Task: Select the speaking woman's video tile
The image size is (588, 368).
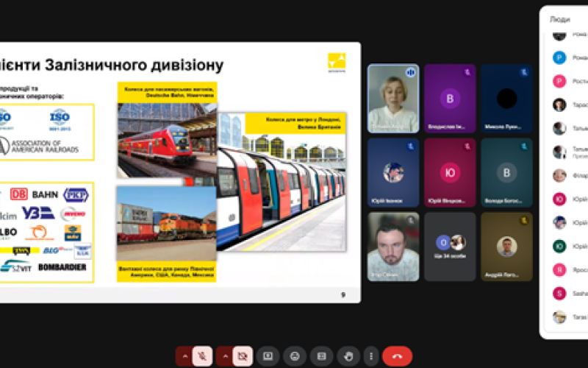Action: [393, 99]
